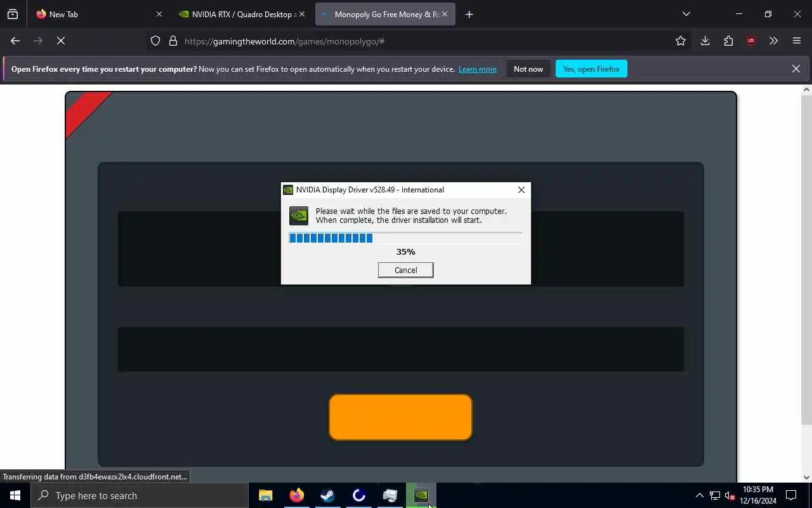Screen dimensions: 812x508
Task: Close the NVIDIA Display Driver dialog
Action: (x=521, y=190)
